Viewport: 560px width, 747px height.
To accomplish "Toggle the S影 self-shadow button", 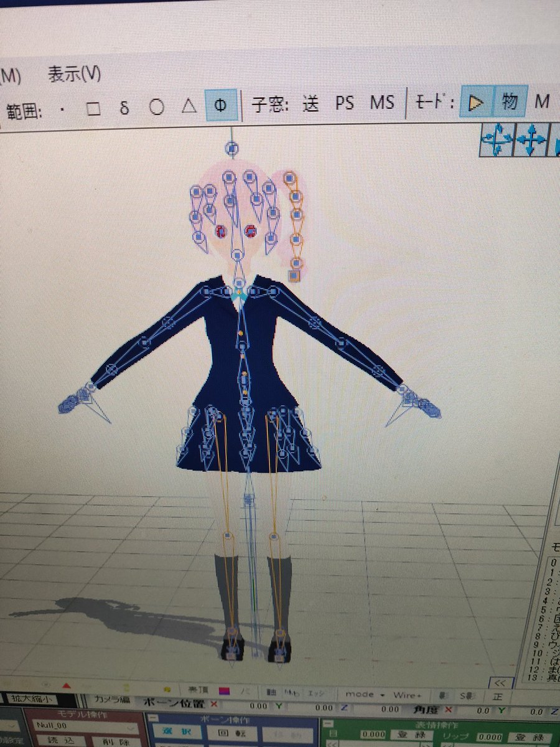I will point(467,696).
